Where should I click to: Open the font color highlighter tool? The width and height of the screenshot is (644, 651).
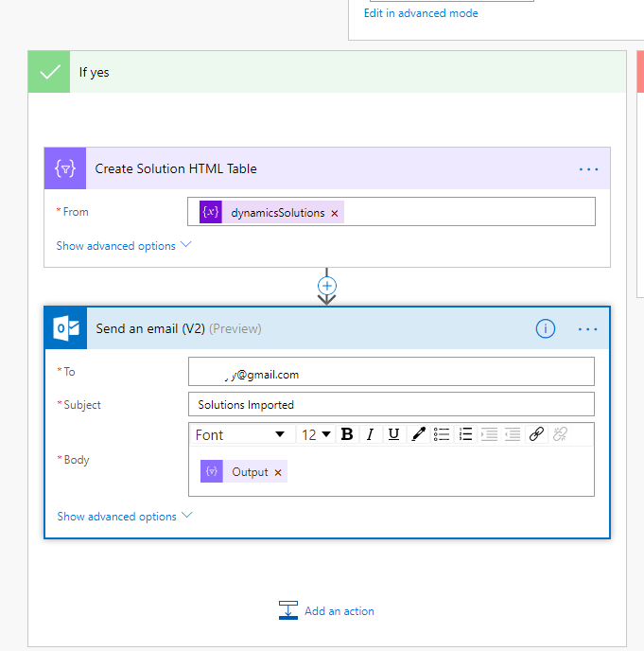pos(418,434)
